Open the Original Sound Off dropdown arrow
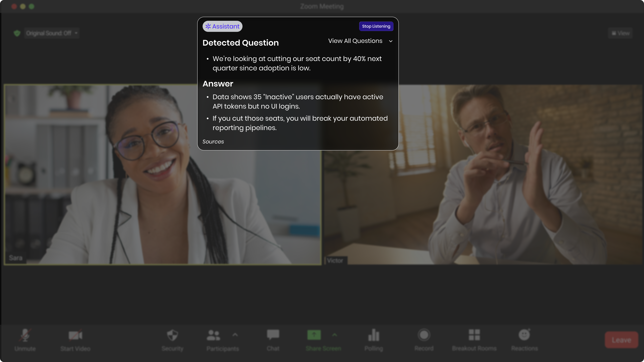This screenshot has height=362, width=644. click(x=76, y=33)
